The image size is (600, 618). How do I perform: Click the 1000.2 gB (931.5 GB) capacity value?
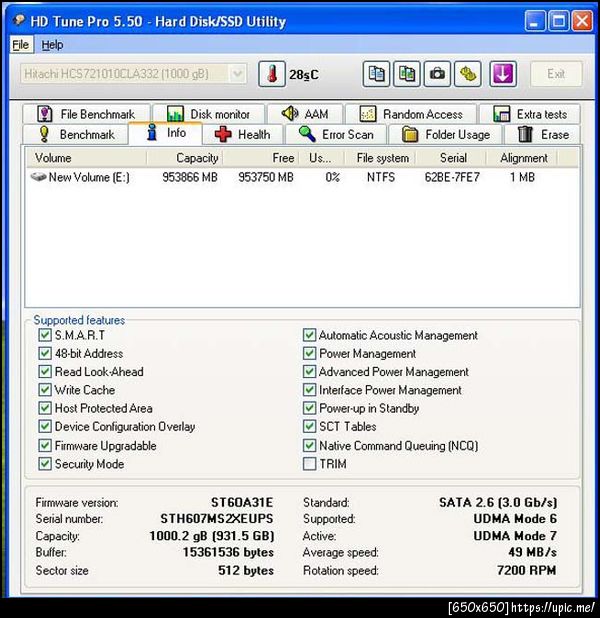point(212,536)
